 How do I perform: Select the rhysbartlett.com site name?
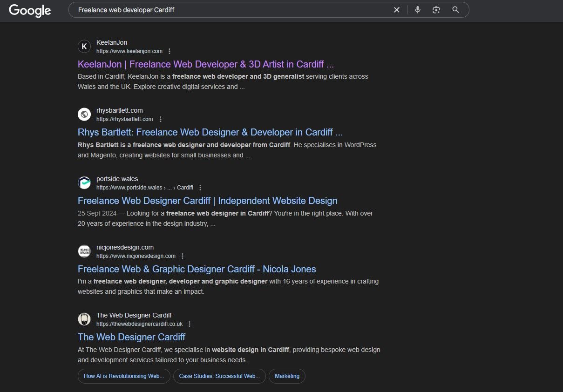pyautogui.click(x=120, y=110)
